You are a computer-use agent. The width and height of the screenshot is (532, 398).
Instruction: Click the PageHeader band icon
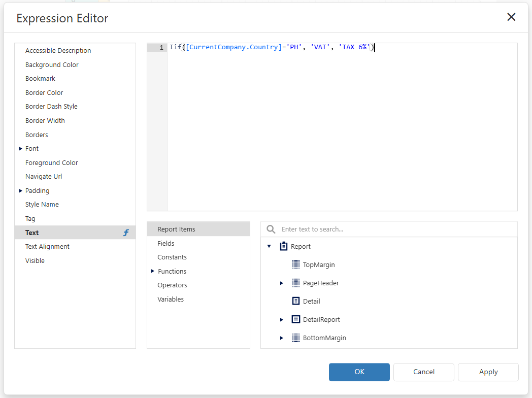(x=296, y=283)
